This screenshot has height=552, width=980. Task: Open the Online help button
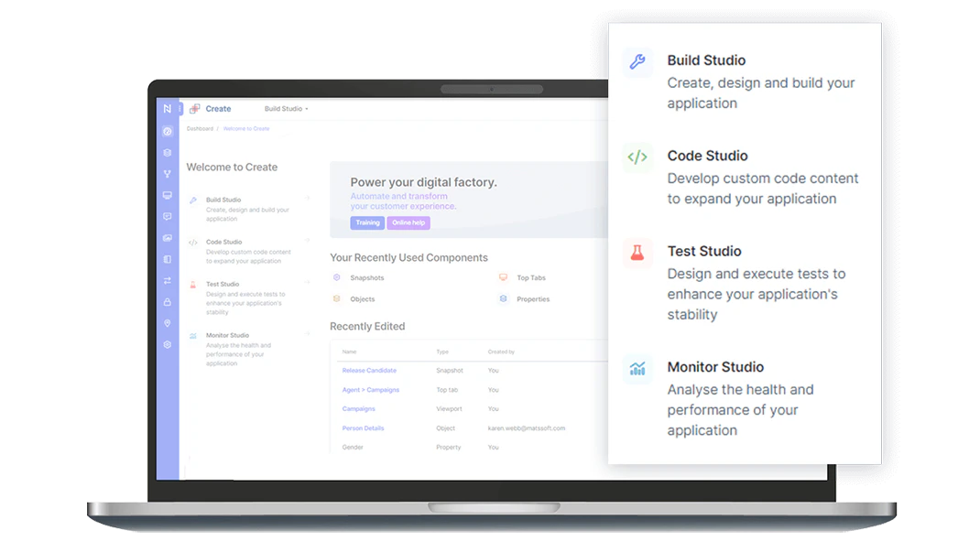(408, 222)
